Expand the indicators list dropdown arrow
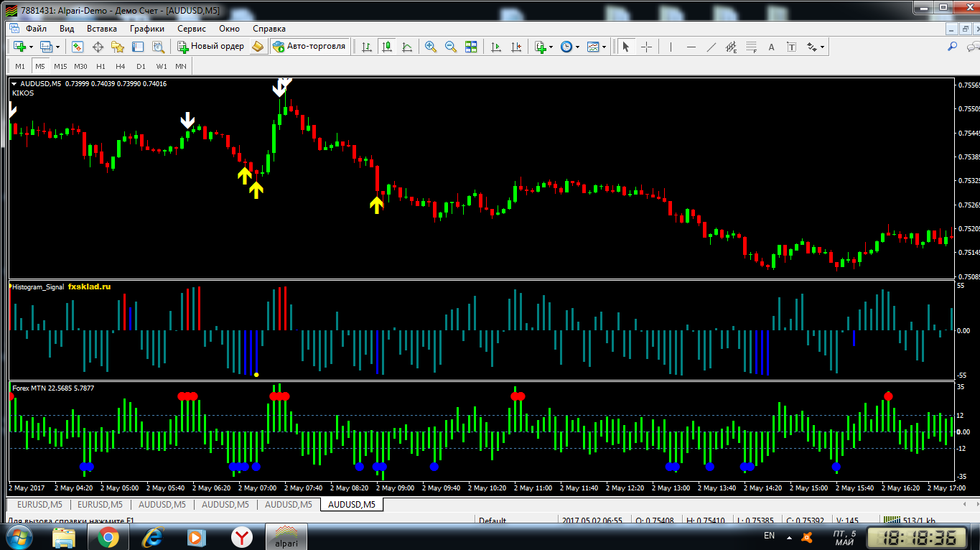980x550 pixels. (551, 47)
